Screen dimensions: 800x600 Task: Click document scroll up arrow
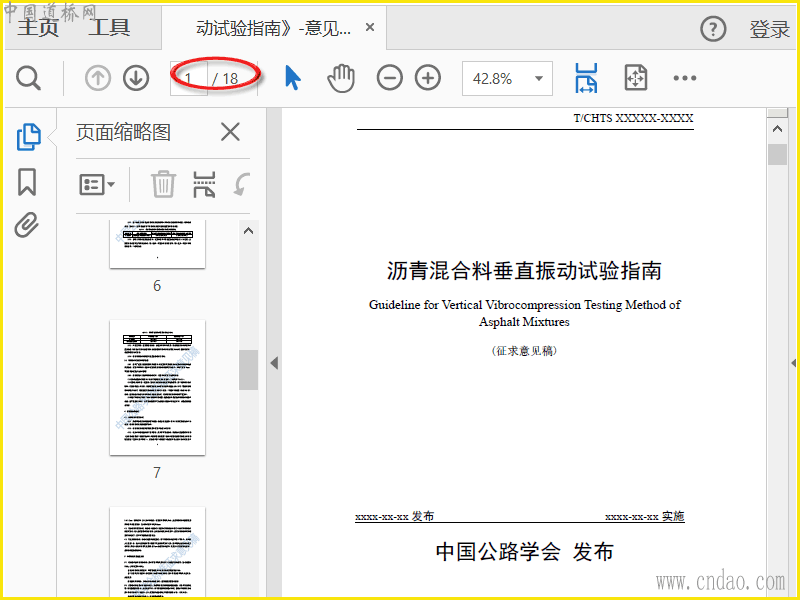pyautogui.click(x=777, y=129)
